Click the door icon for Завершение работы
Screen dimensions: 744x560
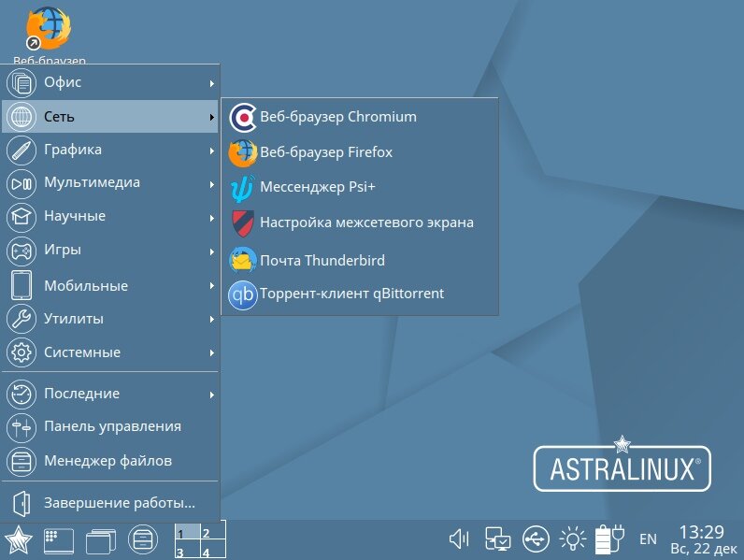(x=21, y=503)
